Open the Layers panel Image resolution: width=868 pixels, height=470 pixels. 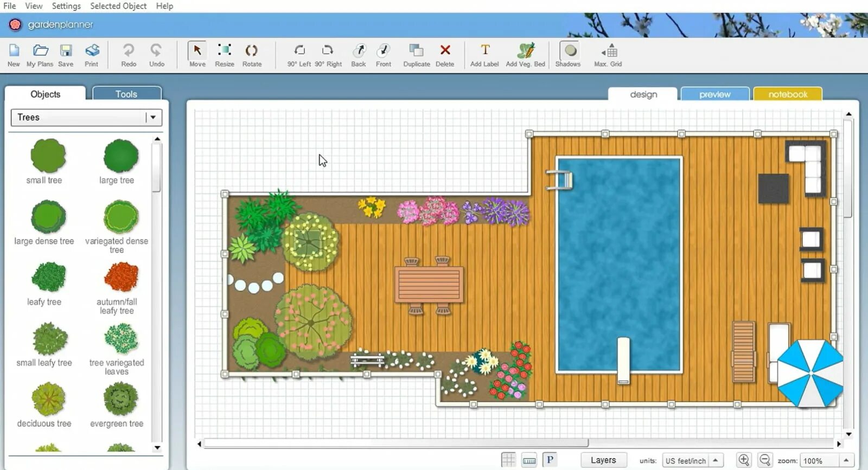(603, 460)
